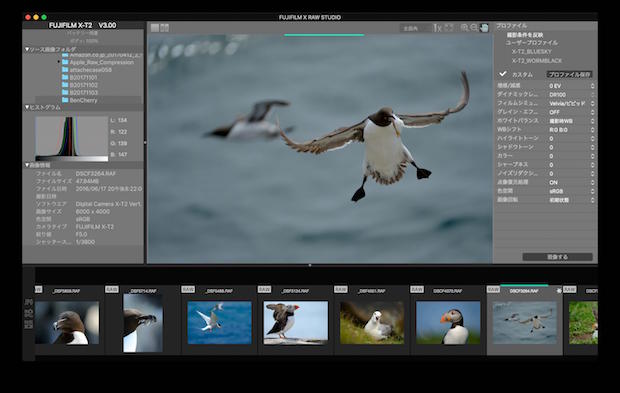Select the B20171102 folder name
620x393 pixels.
[84, 85]
